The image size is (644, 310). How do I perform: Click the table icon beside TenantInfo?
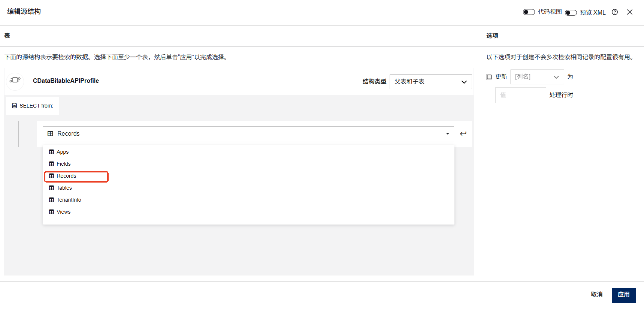51,200
